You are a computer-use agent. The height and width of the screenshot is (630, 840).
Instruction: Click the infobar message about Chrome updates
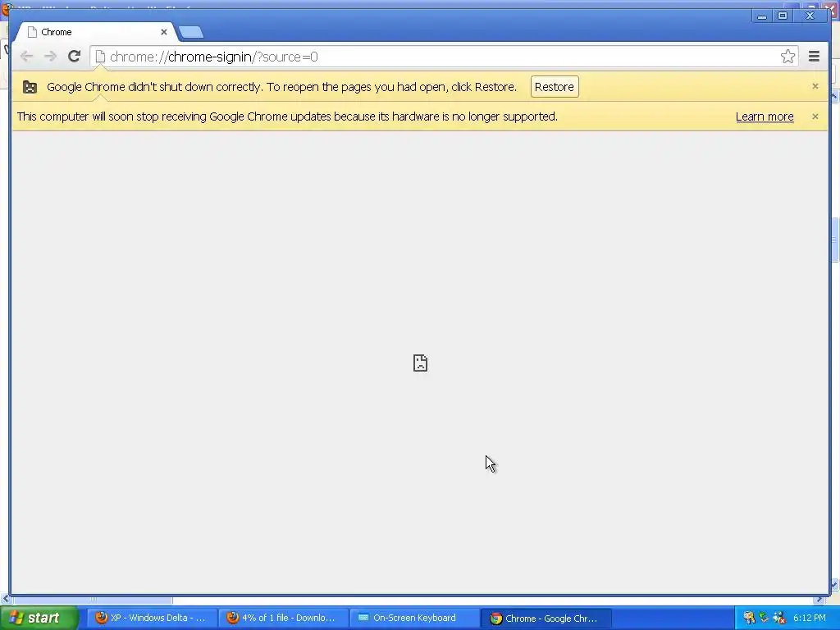click(287, 116)
